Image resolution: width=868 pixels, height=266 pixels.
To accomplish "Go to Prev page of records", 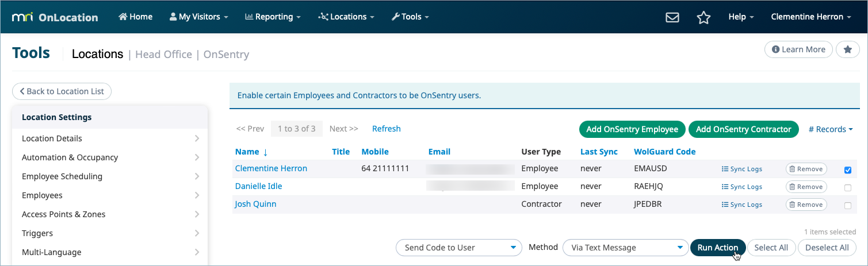I will tap(250, 129).
